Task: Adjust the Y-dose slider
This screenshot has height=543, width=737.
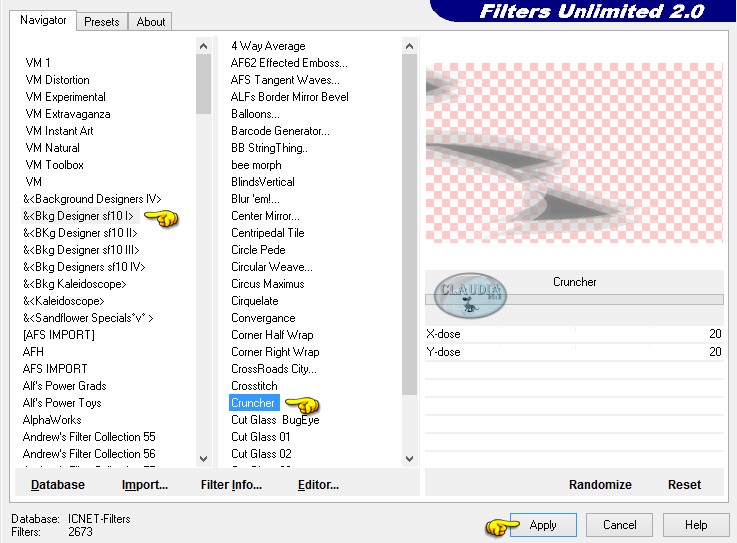Action: click(574, 352)
